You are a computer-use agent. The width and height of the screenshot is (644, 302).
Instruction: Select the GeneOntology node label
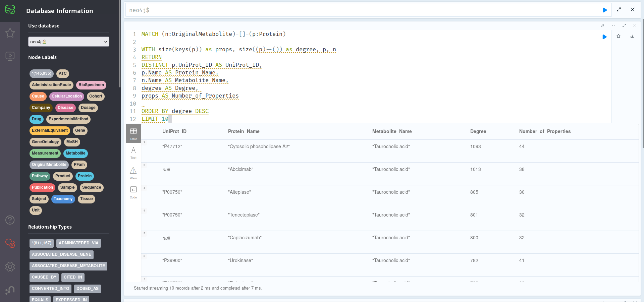tap(45, 142)
